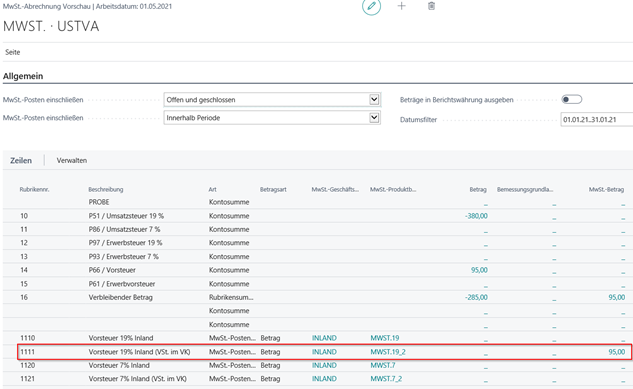This screenshot has height=389, width=633.
Task: Click the Betrag type cell in row 1121
Action: (270, 379)
